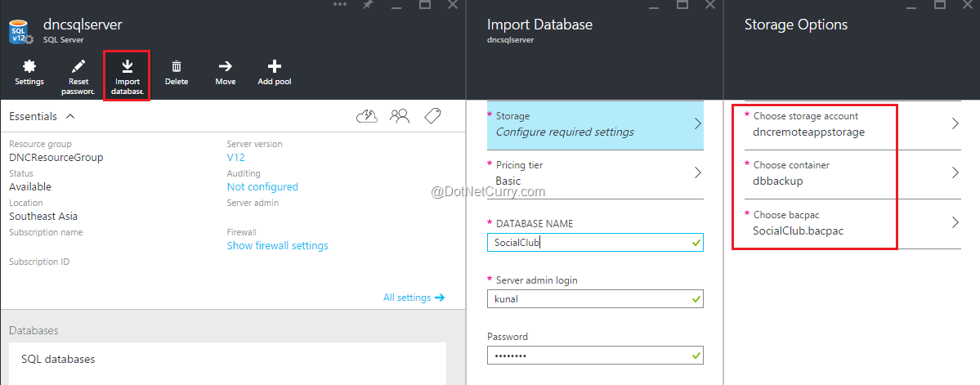This screenshot has width=980, height=385.
Task: Open the All settings link
Action: click(x=414, y=298)
